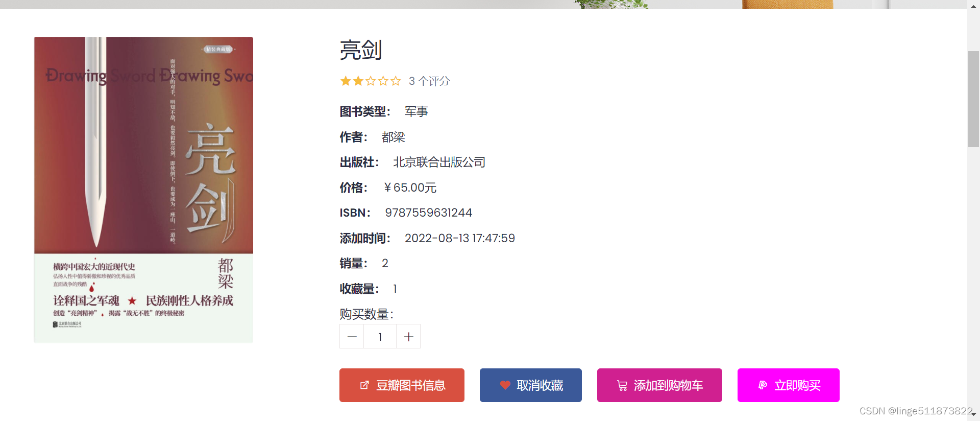This screenshot has width=980, height=421.
Task: Buy now with the 立即购买 button
Action: pos(789,385)
